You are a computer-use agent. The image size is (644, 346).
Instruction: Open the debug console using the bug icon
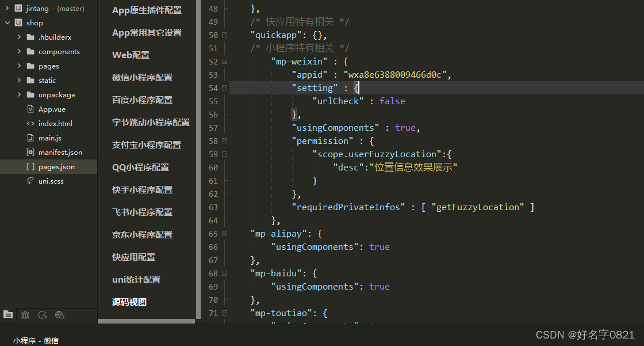(25, 315)
